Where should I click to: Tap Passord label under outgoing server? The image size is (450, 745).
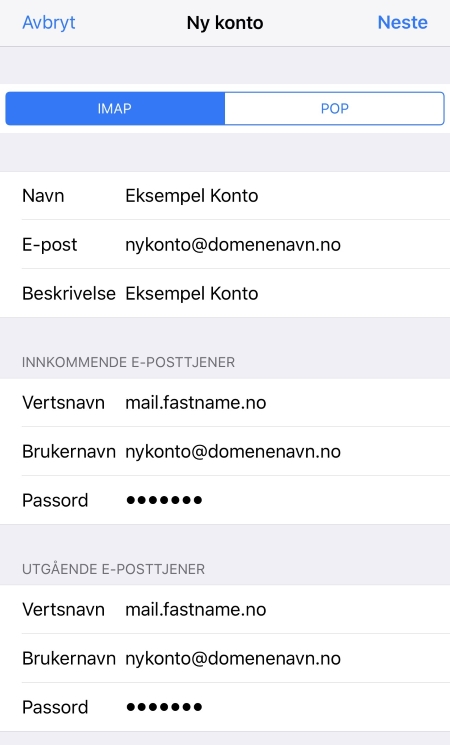point(55,707)
